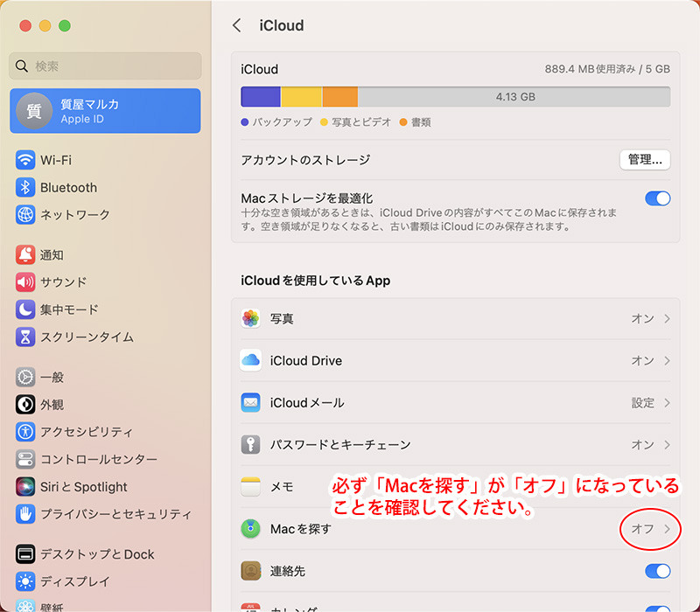Disable the Contacts iCloud sync switch
Viewport: 700px width, 612px height.
[657, 571]
